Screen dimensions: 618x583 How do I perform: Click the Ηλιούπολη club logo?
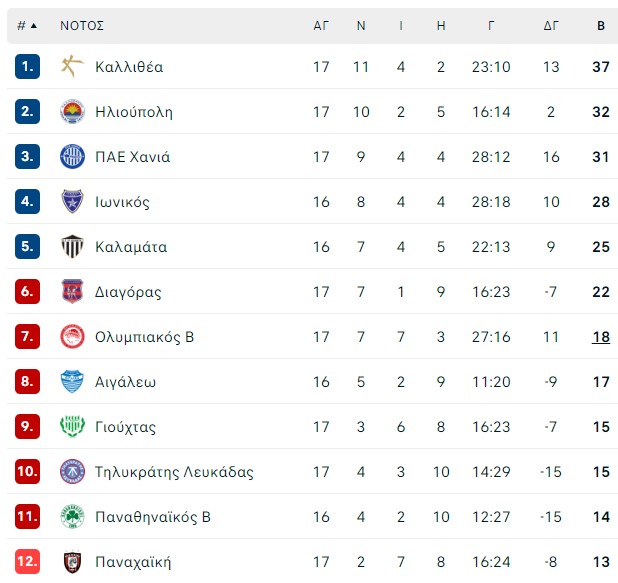(x=72, y=112)
